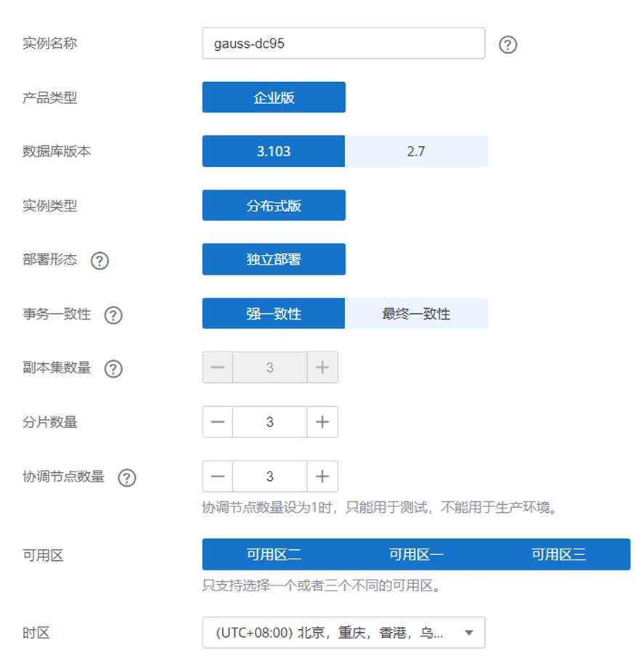
Task: Select database version 3.103
Action: coord(274,152)
